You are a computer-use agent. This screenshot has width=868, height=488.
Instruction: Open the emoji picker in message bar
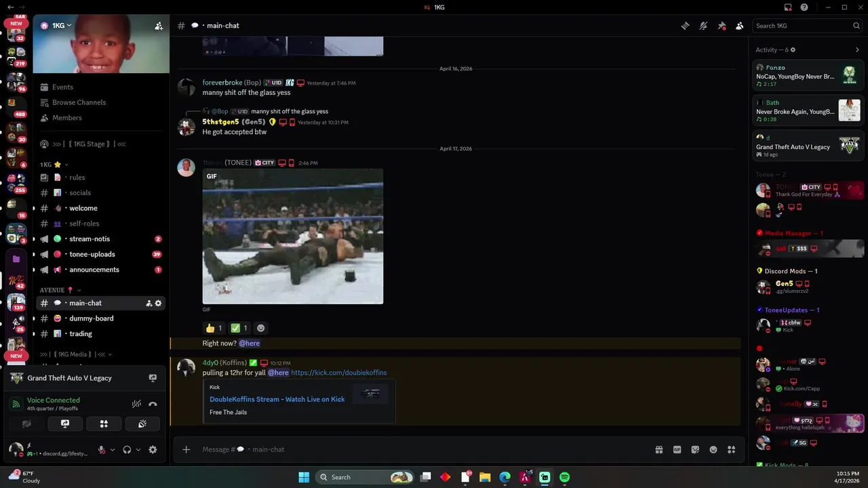(x=713, y=449)
